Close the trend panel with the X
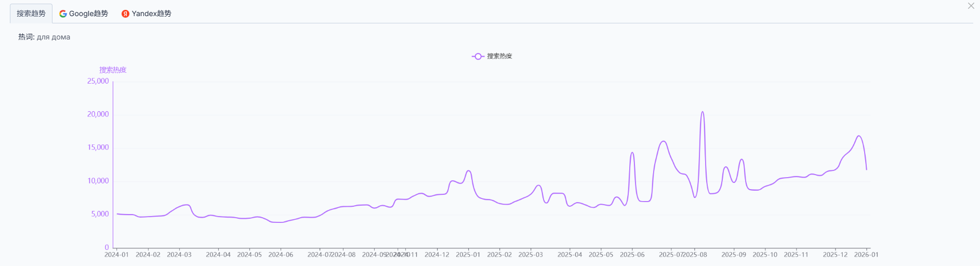980x266 pixels. (x=971, y=6)
